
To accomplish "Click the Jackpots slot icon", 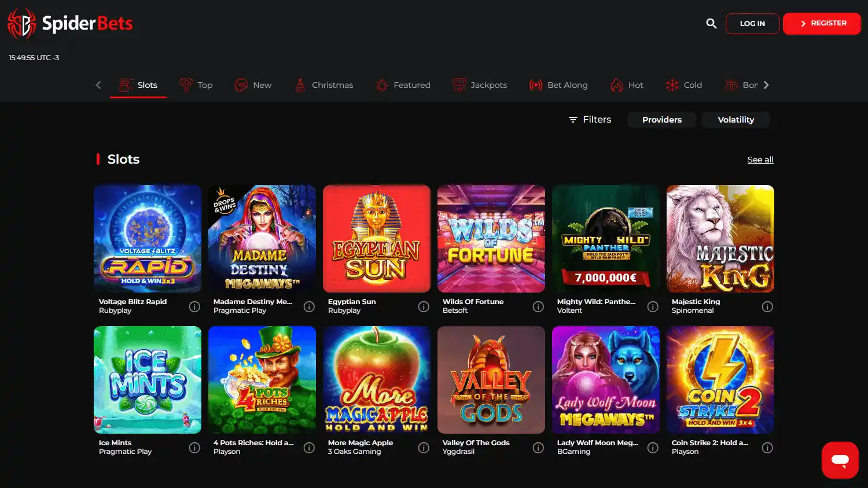I will (x=459, y=85).
